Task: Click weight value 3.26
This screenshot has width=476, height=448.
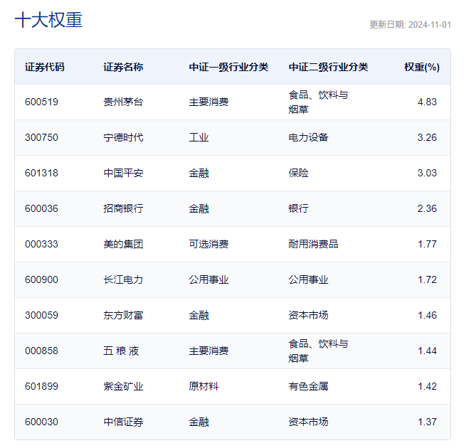Action: 427,137
